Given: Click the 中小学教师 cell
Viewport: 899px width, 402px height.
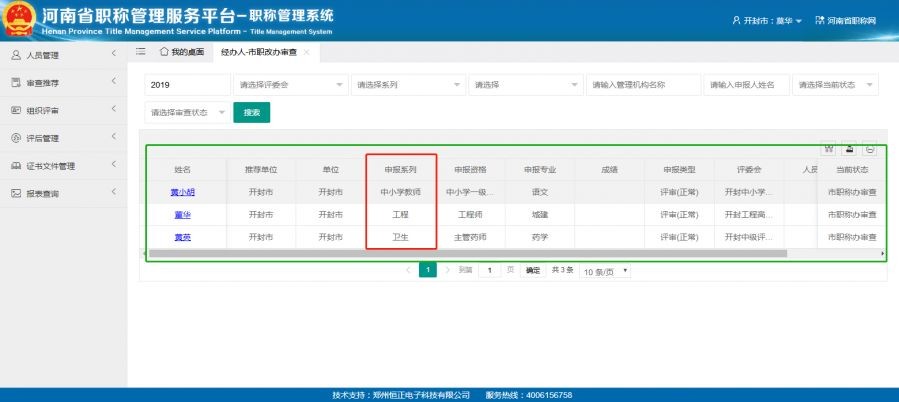Looking at the screenshot, I should (400, 193).
